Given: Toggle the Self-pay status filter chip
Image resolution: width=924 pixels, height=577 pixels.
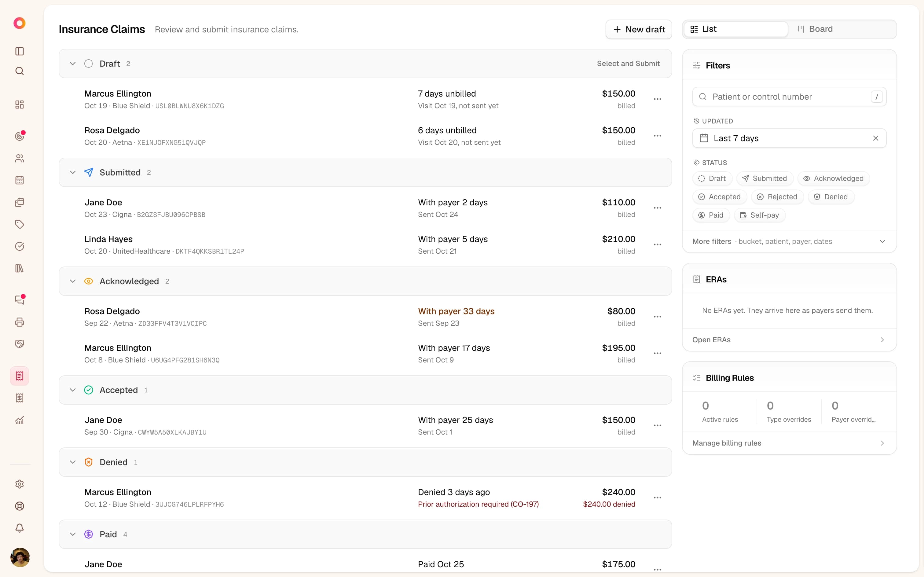Looking at the screenshot, I should coord(759,215).
